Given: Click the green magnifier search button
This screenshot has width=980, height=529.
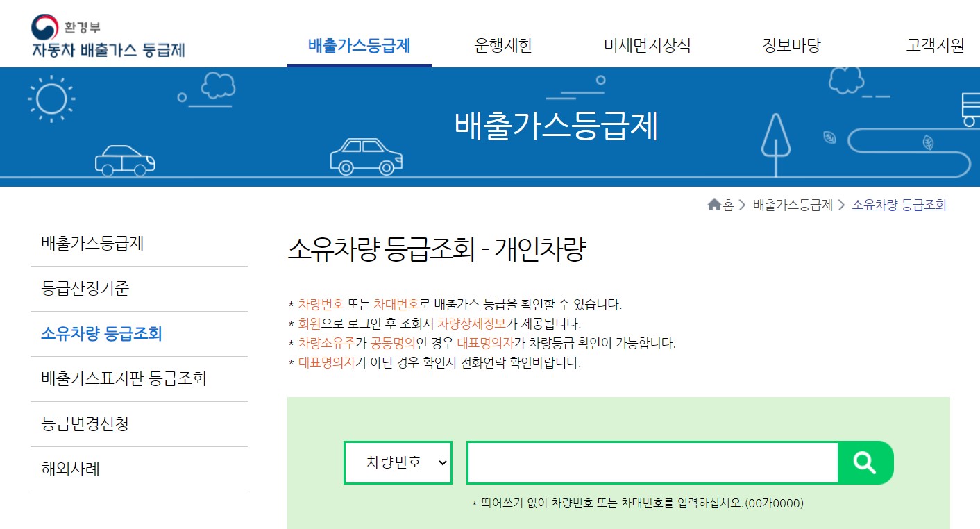Looking at the screenshot, I should tap(865, 462).
